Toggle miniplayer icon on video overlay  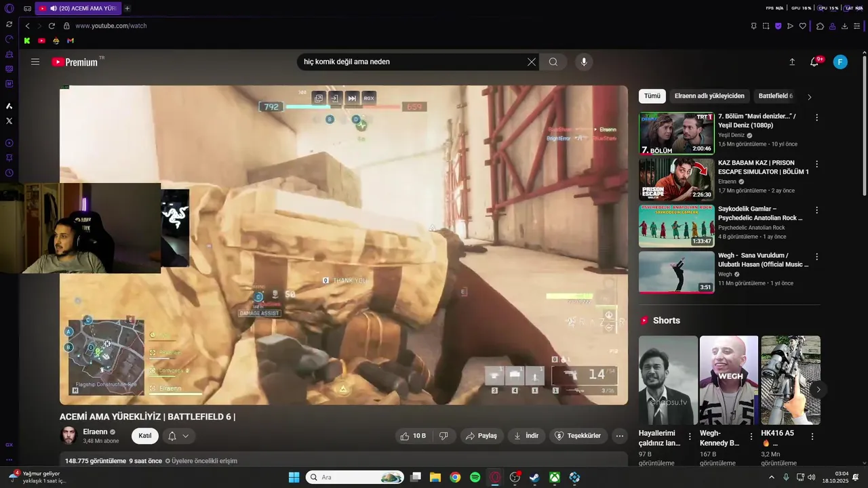[319, 98]
